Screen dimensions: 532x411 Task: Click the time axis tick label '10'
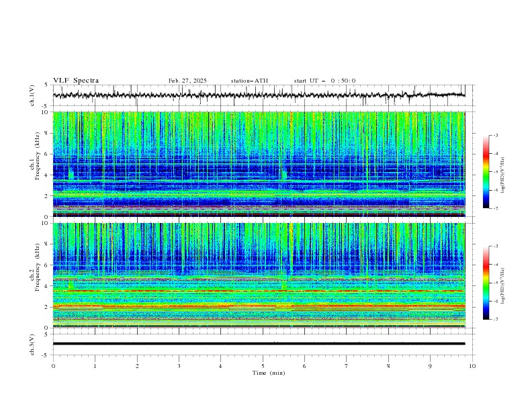pyautogui.click(x=472, y=366)
